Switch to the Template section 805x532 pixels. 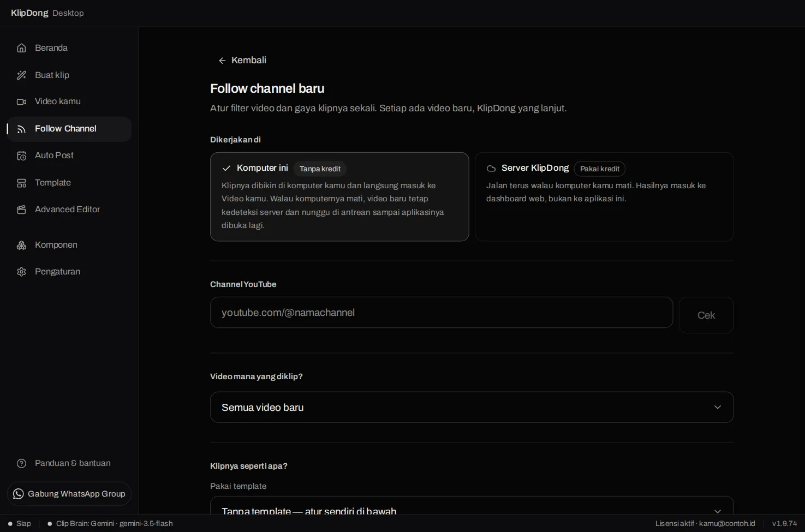(69, 183)
